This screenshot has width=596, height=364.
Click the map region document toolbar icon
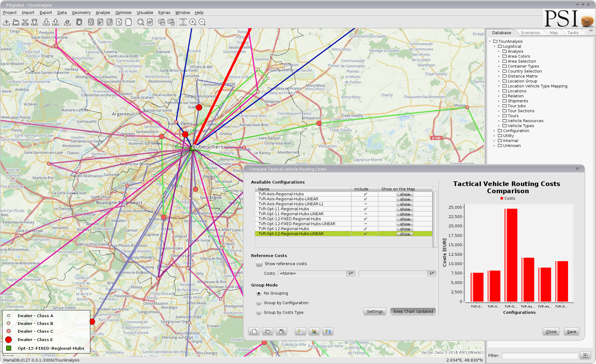(79, 22)
